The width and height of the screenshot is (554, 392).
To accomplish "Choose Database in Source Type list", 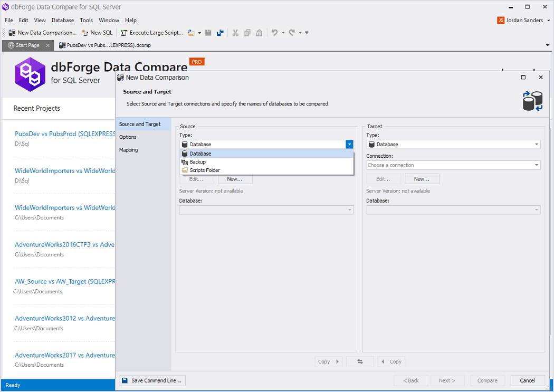I will (267, 154).
